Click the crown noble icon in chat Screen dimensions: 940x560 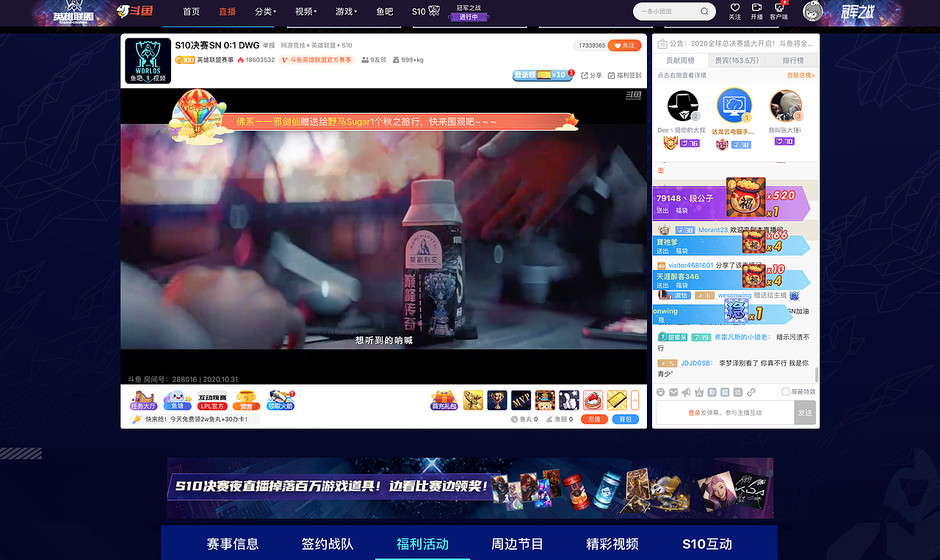699,392
